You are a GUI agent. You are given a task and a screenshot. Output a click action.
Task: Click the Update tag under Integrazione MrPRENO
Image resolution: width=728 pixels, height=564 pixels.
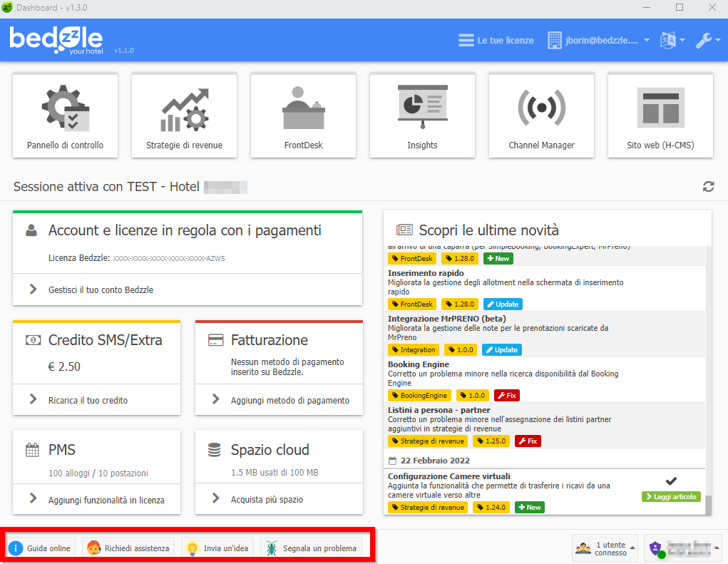click(x=502, y=349)
